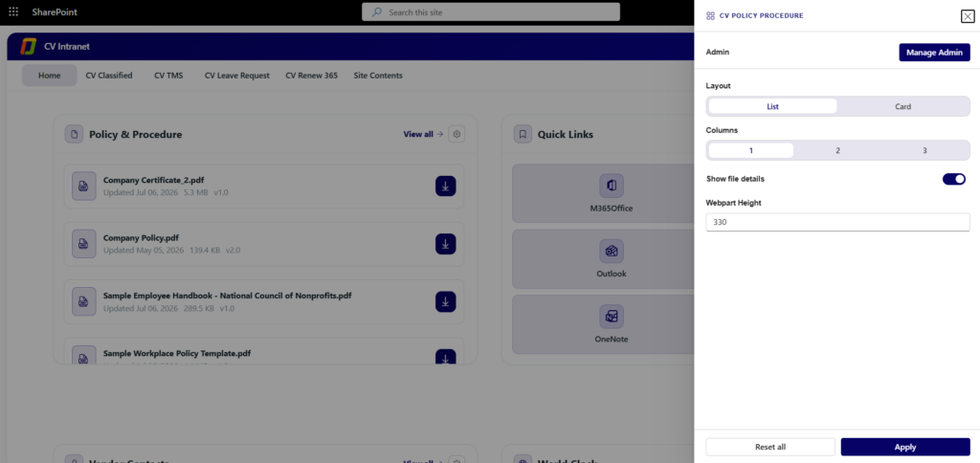
Task: Open the M365Office quick link
Action: click(x=612, y=193)
